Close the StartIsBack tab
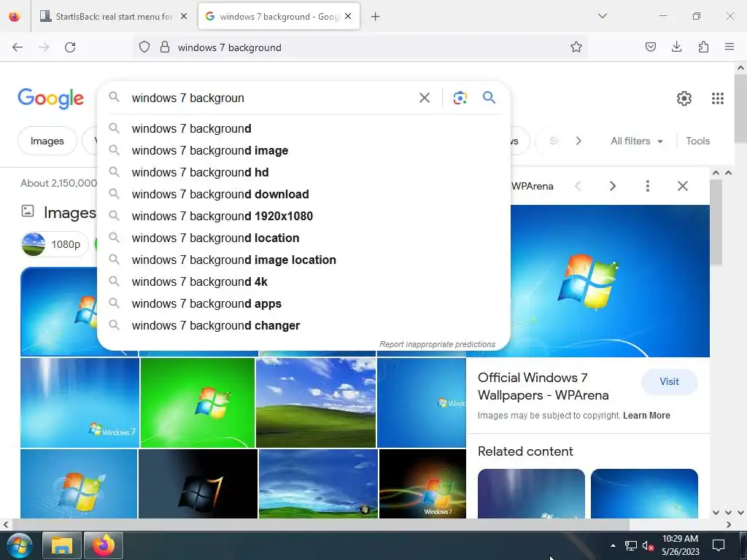The image size is (747, 560). coord(184,16)
